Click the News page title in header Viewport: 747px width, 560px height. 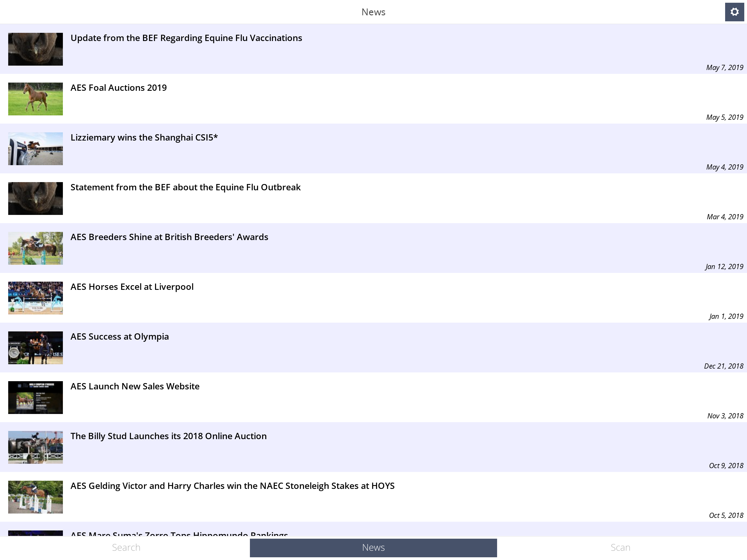point(373,12)
